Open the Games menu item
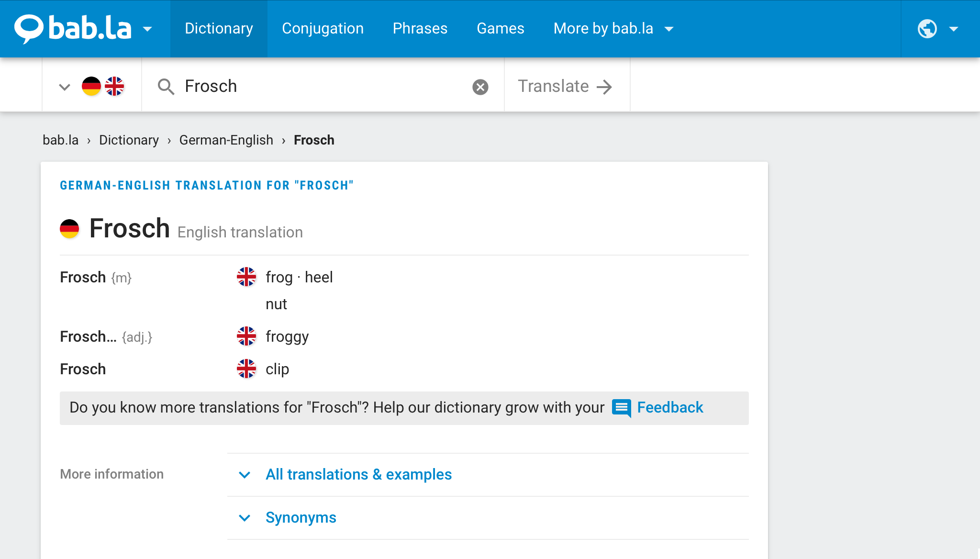This screenshot has height=559, width=980. pos(501,29)
